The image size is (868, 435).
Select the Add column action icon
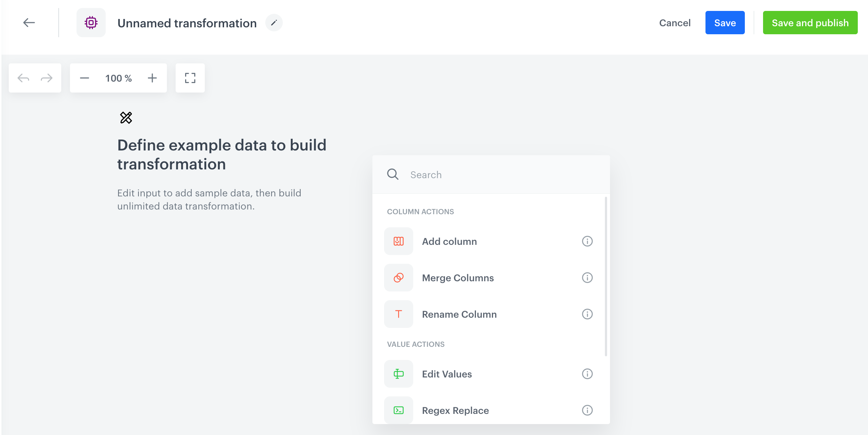[398, 241]
